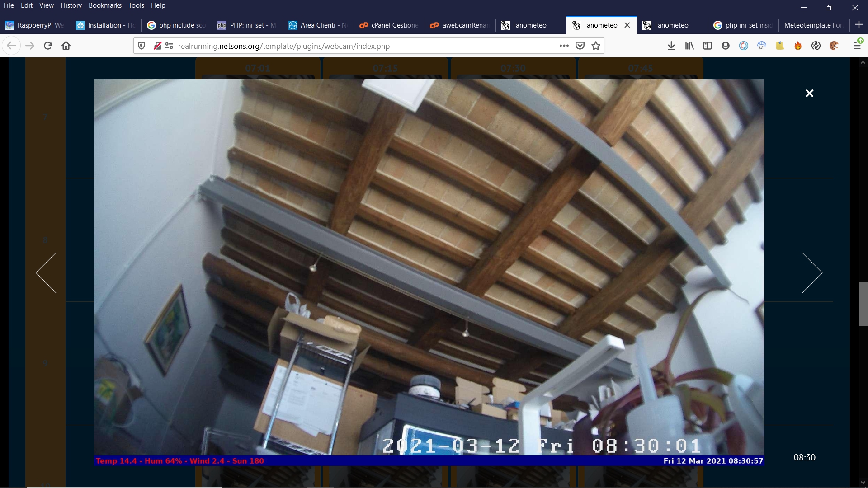This screenshot has height=488, width=868.
Task: Switch to cPanel Gestione tab
Action: coord(389,25)
